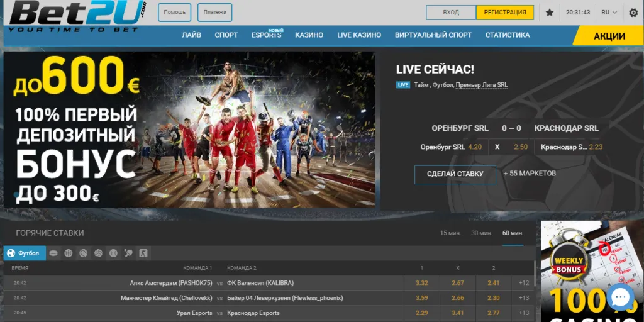The width and height of the screenshot is (644, 322).
Task: Select the table tennis sport icon
Action: [x=128, y=253]
